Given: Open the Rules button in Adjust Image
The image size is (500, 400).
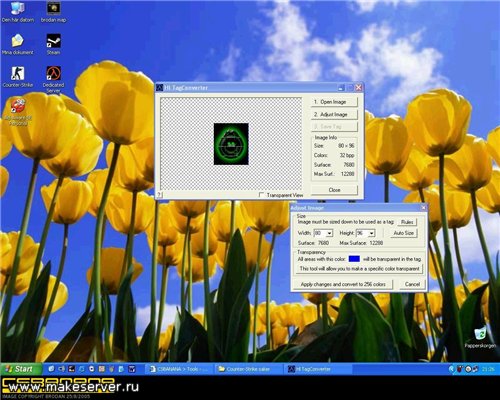Looking at the screenshot, I should point(407,222).
